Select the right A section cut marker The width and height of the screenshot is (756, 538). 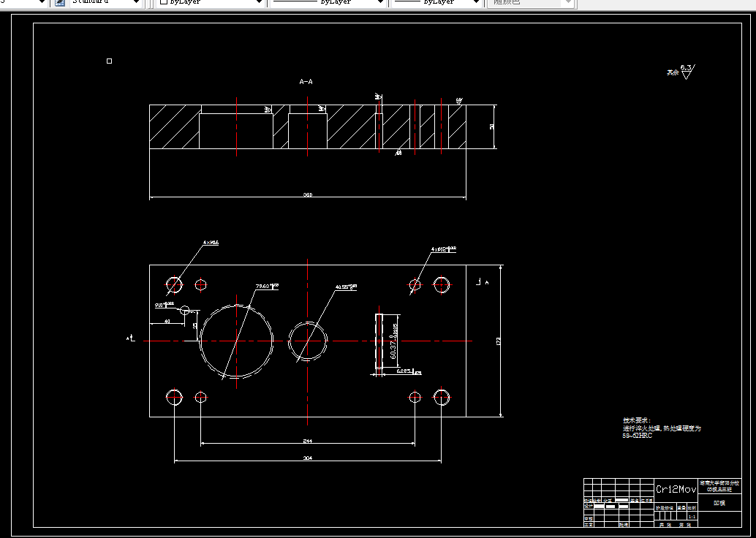(x=483, y=281)
